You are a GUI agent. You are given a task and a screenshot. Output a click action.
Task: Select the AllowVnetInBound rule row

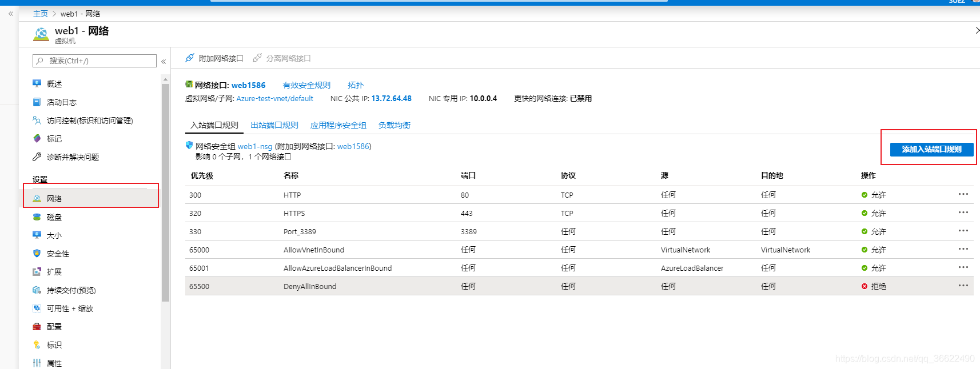pos(579,250)
